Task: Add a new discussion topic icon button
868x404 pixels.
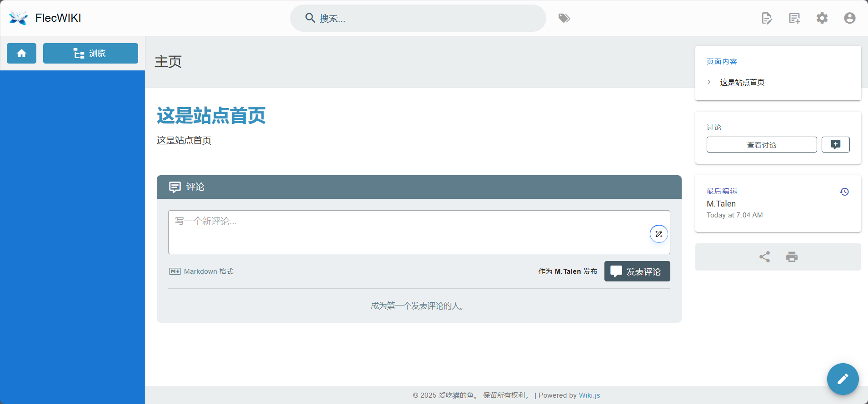Action: point(835,145)
